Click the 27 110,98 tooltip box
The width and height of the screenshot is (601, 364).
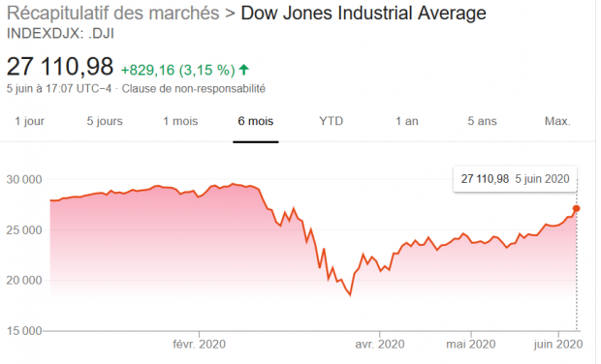coord(515,179)
